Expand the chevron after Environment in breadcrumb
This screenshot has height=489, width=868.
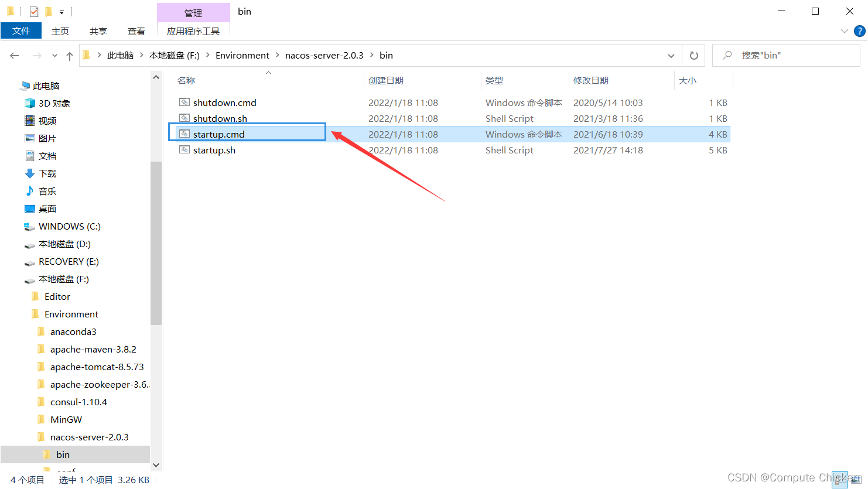click(278, 56)
